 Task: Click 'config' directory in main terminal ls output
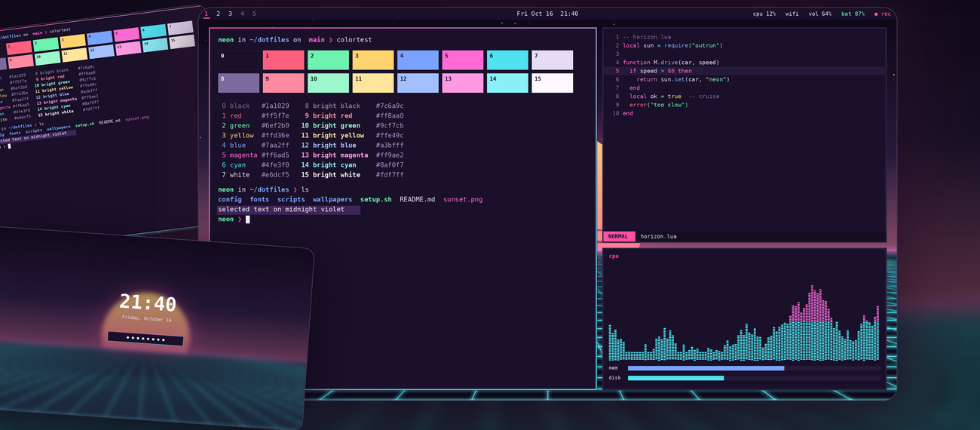click(230, 200)
